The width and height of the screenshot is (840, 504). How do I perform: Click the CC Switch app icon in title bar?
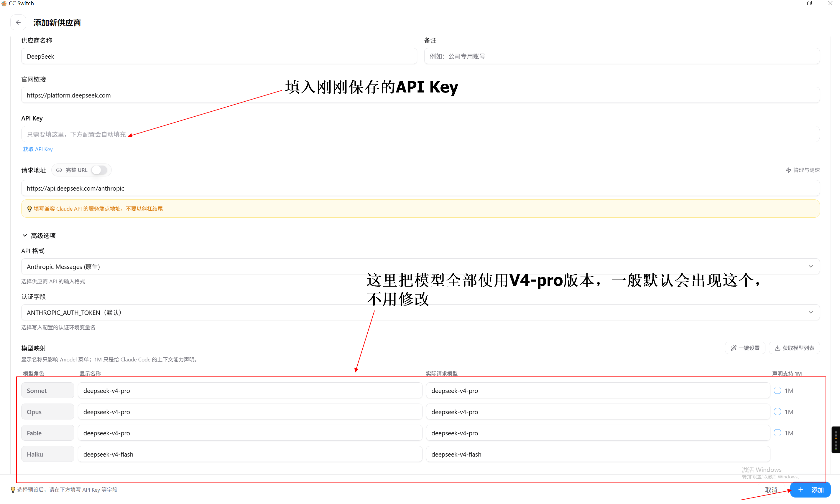(4, 4)
